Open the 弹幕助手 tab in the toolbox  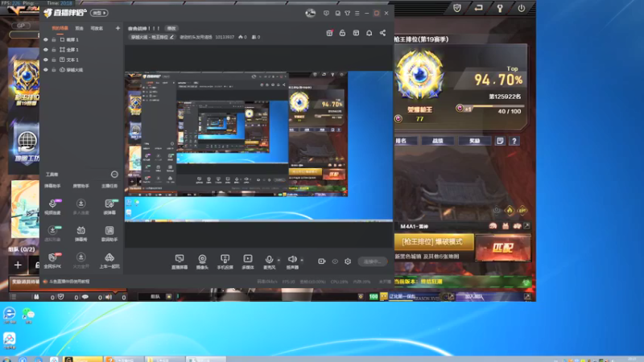pos(52,186)
